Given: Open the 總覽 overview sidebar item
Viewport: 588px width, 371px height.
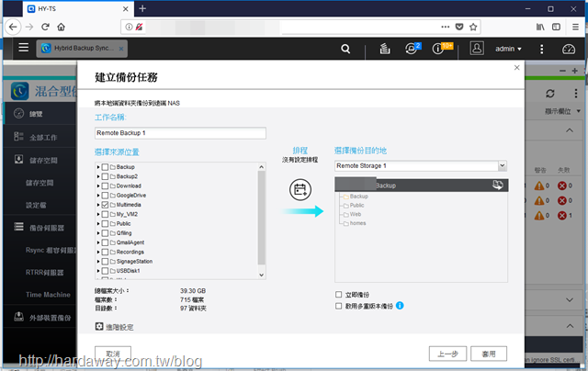Looking at the screenshot, I should click(x=40, y=114).
